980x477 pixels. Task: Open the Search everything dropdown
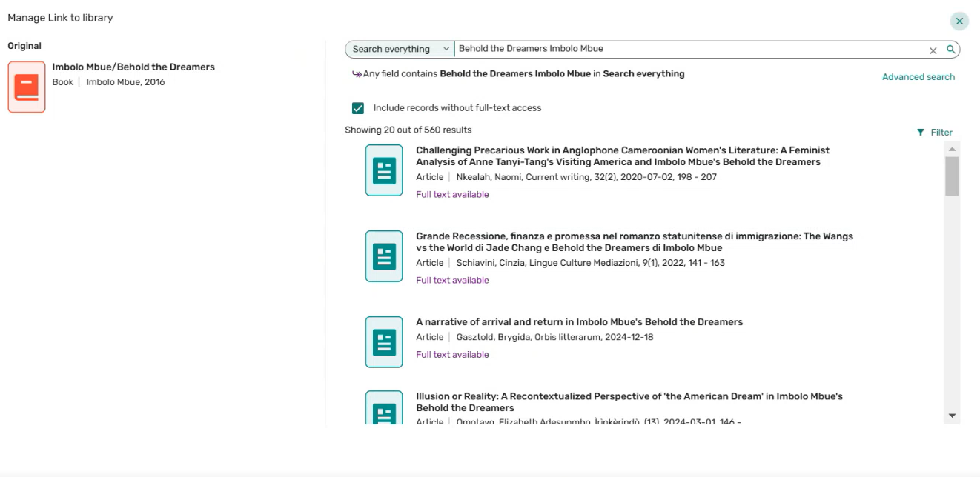(400, 50)
